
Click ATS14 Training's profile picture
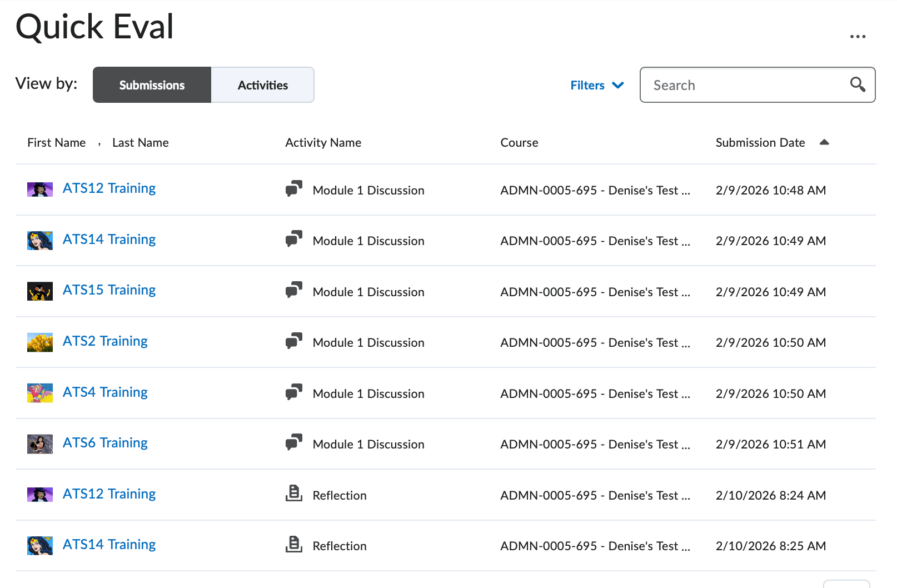(39, 240)
